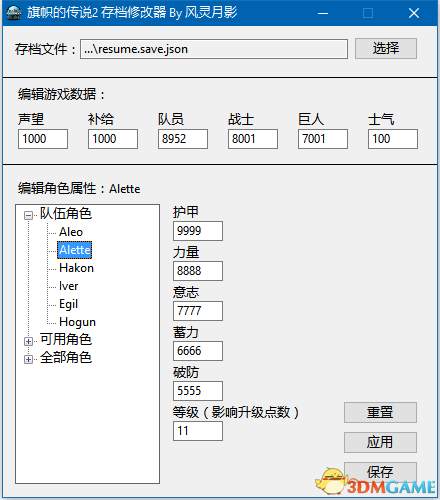Image resolution: width=440 pixels, height=500 pixels.
Task: Click the 选择 file browse button
Action: point(386,49)
